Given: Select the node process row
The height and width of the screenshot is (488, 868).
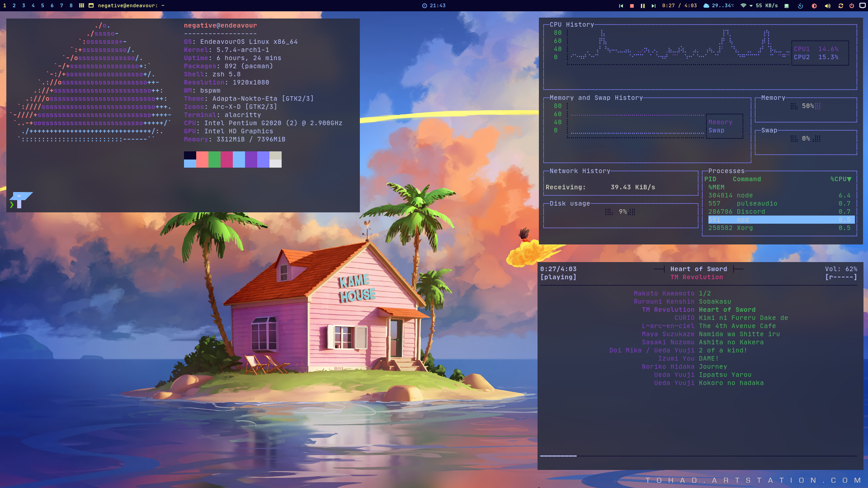Looking at the screenshot, I should point(781,196).
